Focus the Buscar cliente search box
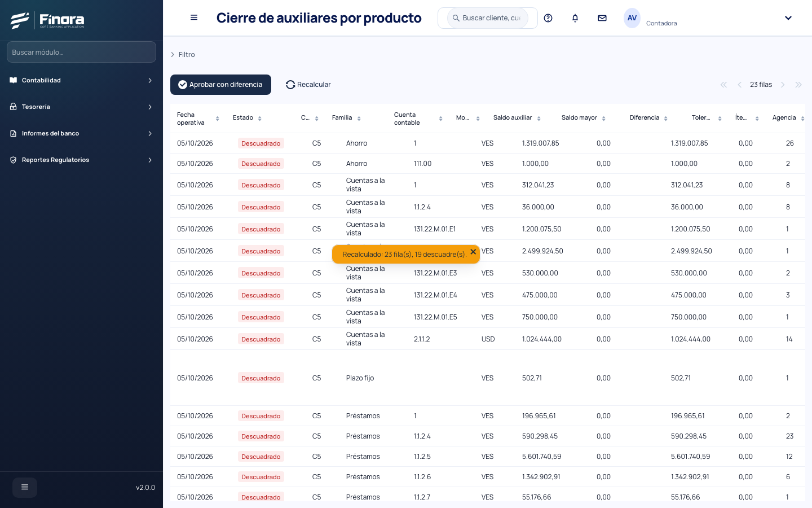812x508 pixels. 488,18
